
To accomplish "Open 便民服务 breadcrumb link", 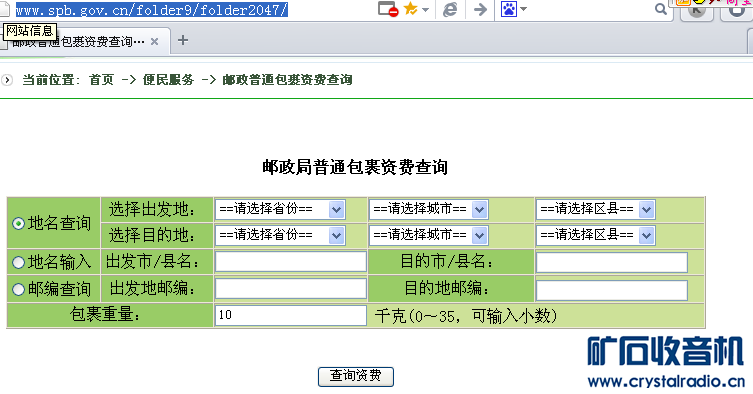I will 168,80.
